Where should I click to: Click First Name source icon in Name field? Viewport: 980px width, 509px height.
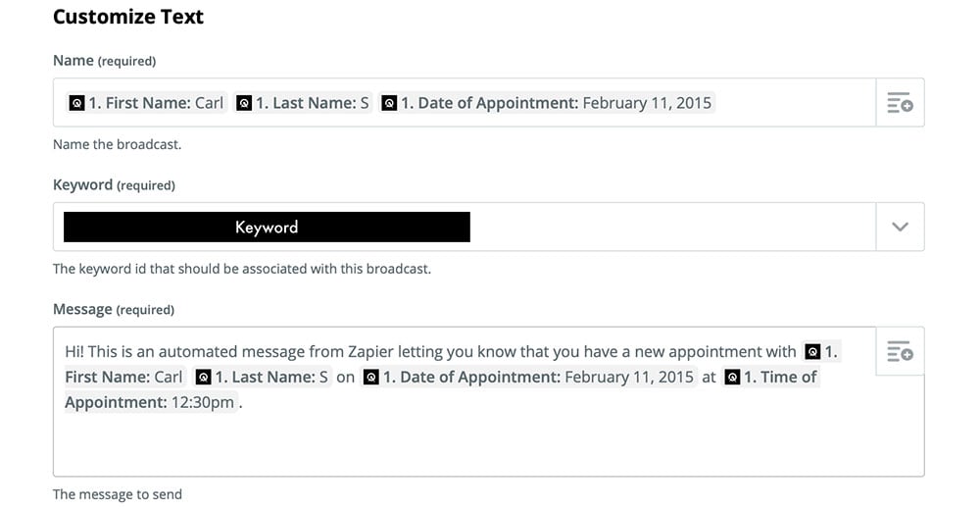tap(76, 103)
